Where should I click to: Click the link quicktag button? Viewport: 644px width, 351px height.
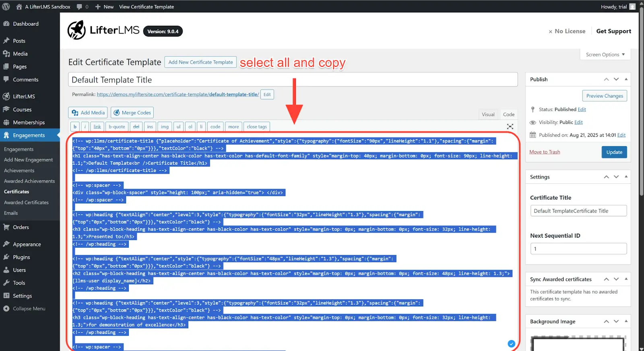[x=97, y=127]
